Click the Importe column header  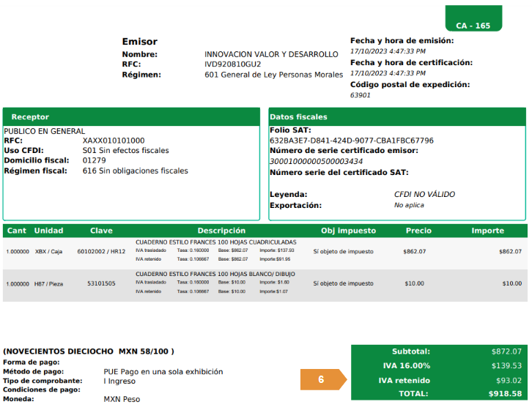click(487, 231)
